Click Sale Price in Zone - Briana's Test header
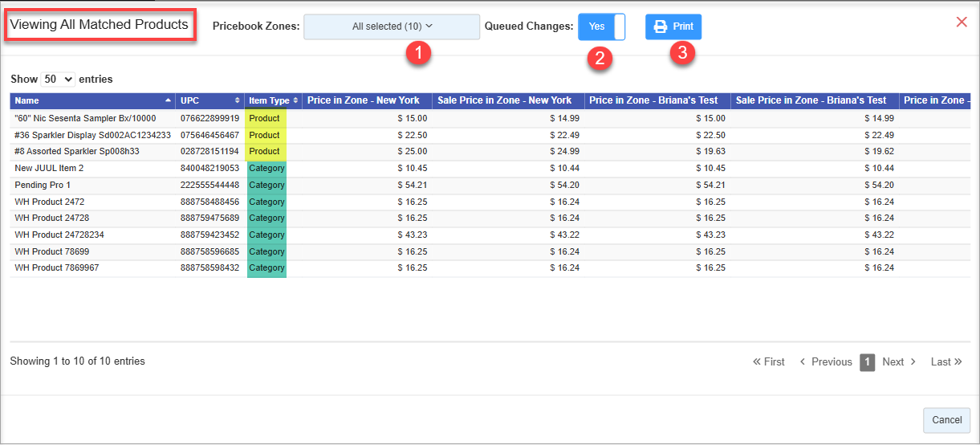The image size is (980, 445). [x=815, y=100]
